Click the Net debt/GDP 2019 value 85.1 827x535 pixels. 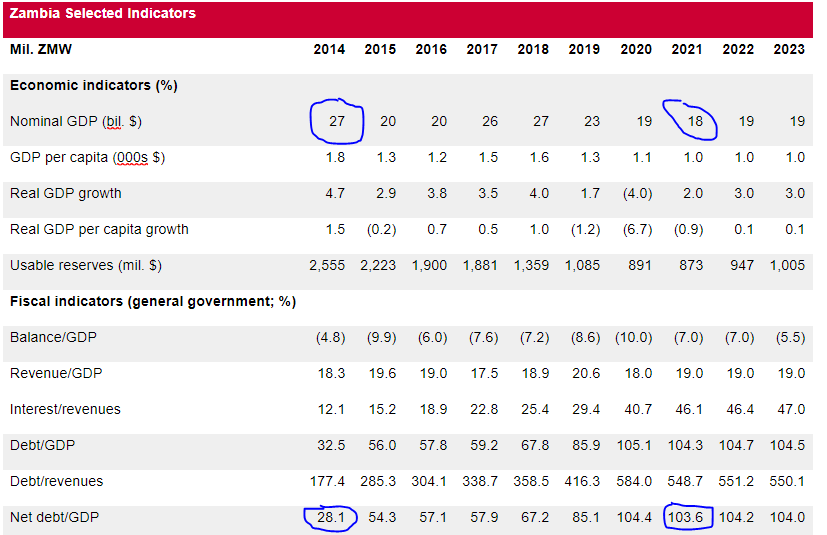(x=586, y=517)
